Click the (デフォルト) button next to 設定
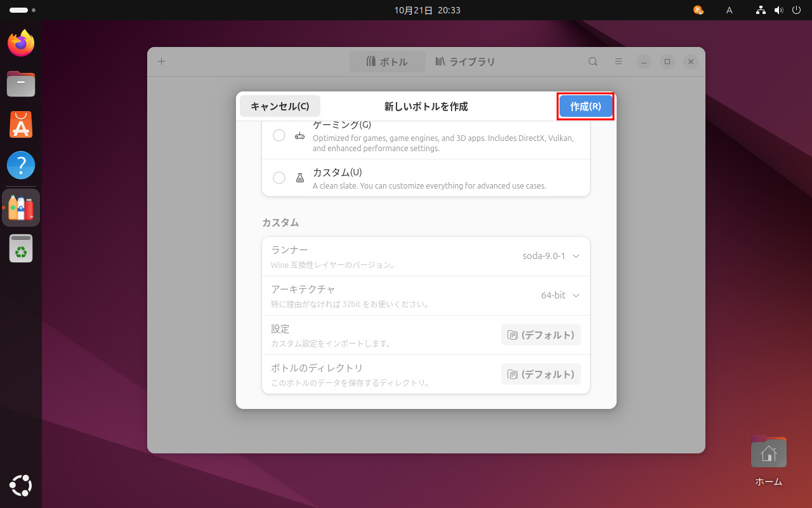This screenshot has height=508, width=812. 540,335
